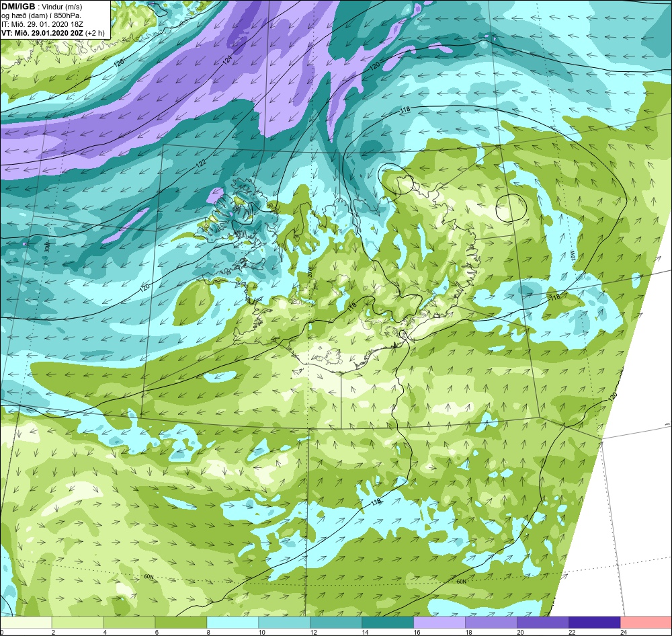The image size is (672, 636).
Task: Pick the legend swatch between 4 and 6
Action: tap(130, 623)
